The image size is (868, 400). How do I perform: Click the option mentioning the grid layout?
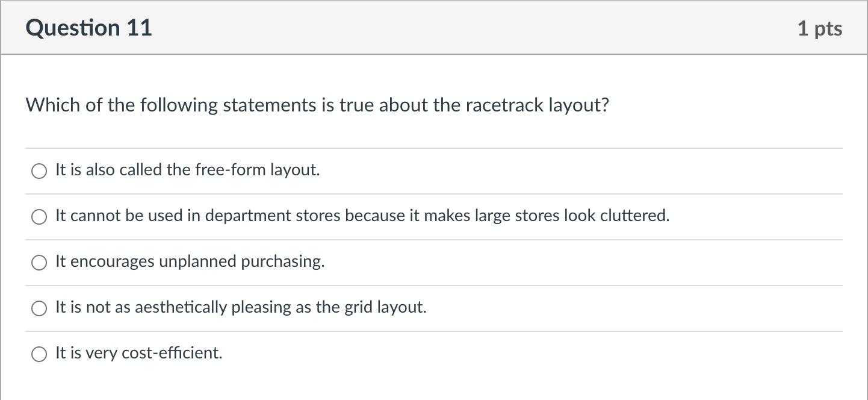coord(241,307)
